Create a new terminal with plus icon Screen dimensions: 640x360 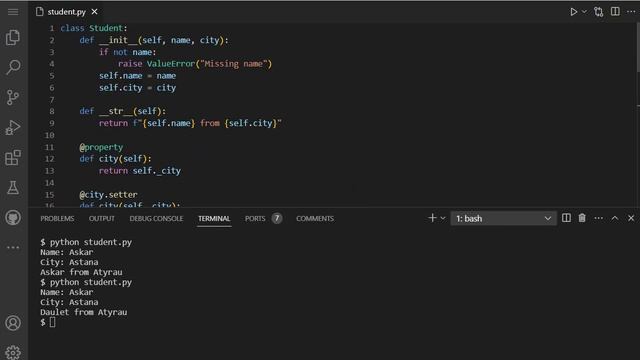(x=432, y=218)
